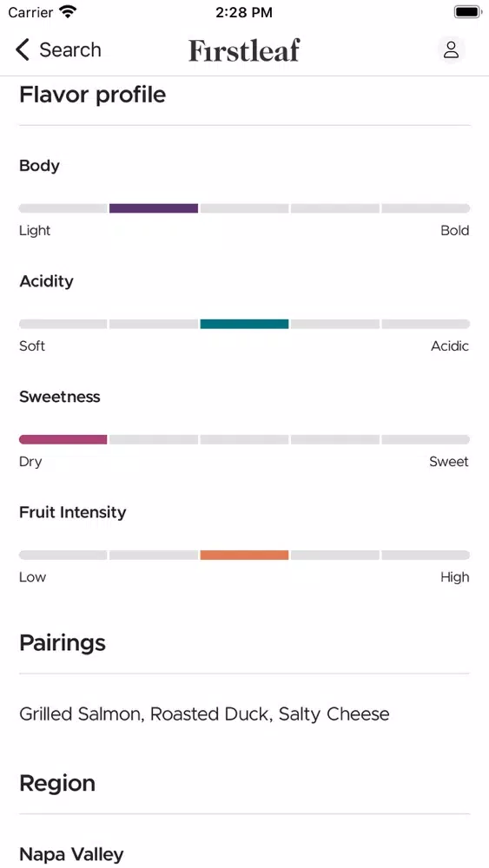
Task: Tap the Pairings section heading
Action: (63, 643)
